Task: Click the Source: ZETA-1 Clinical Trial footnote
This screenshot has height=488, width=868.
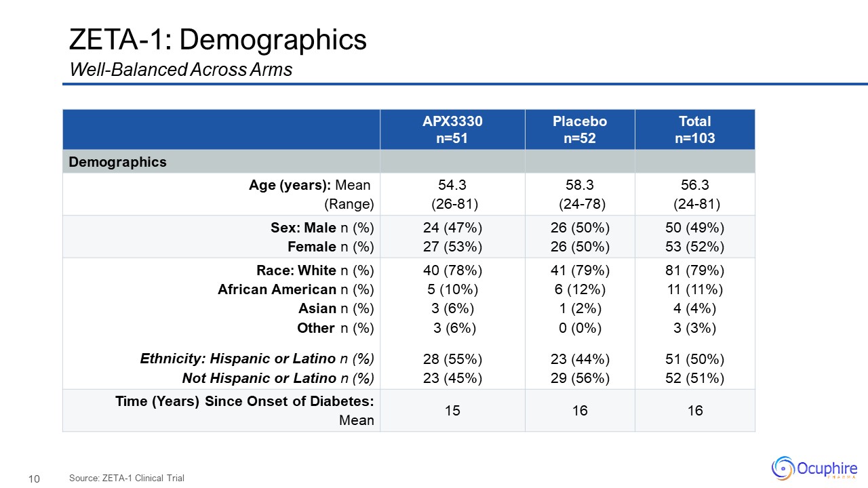Action: (126, 479)
